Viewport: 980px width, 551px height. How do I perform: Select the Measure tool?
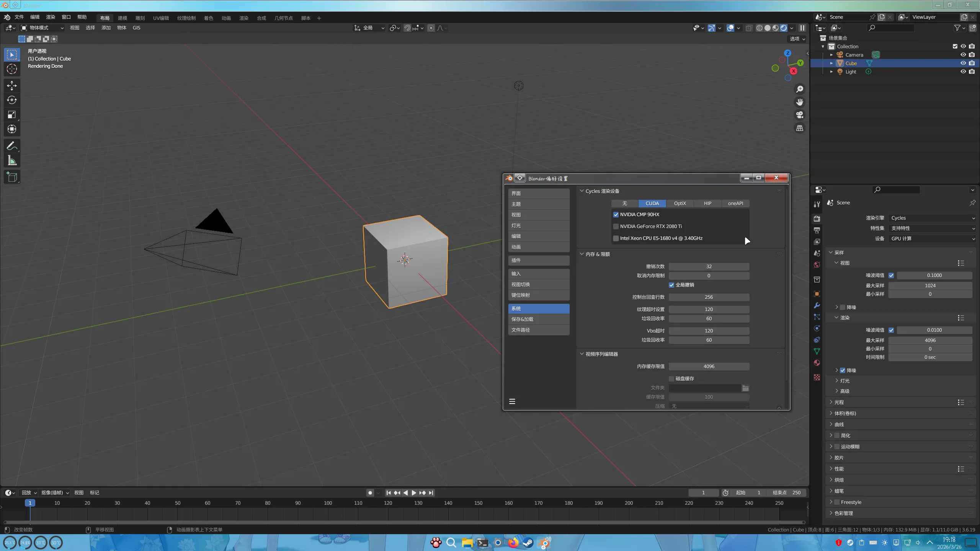[12, 161]
